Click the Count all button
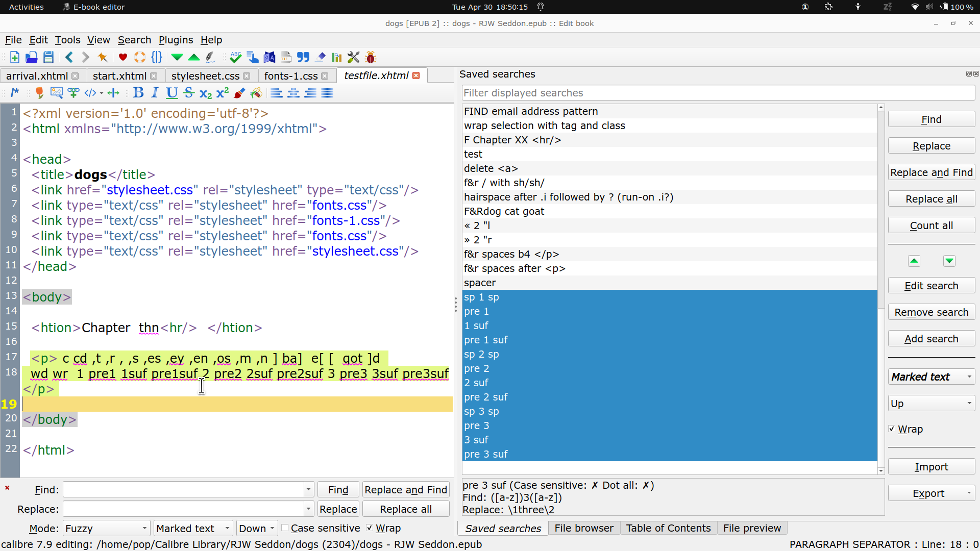 [931, 226]
